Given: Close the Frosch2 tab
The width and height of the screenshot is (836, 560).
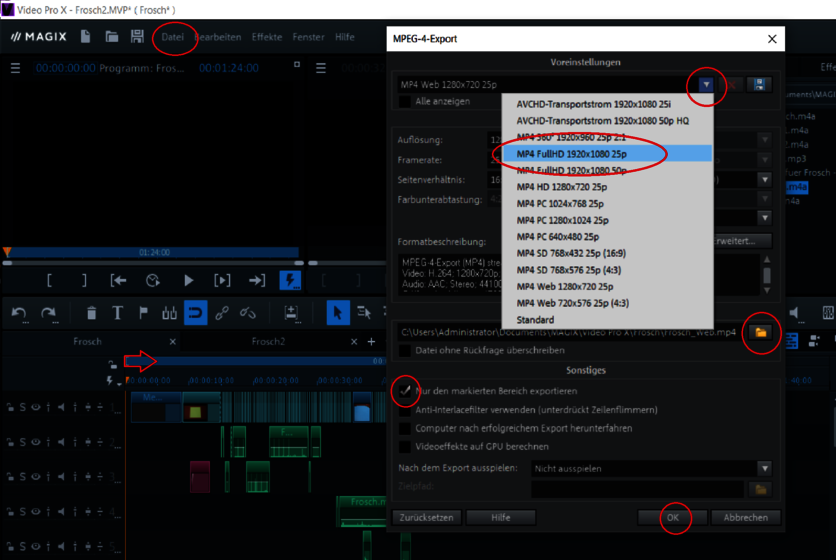Looking at the screenshot, I should [x=354, y=341].
